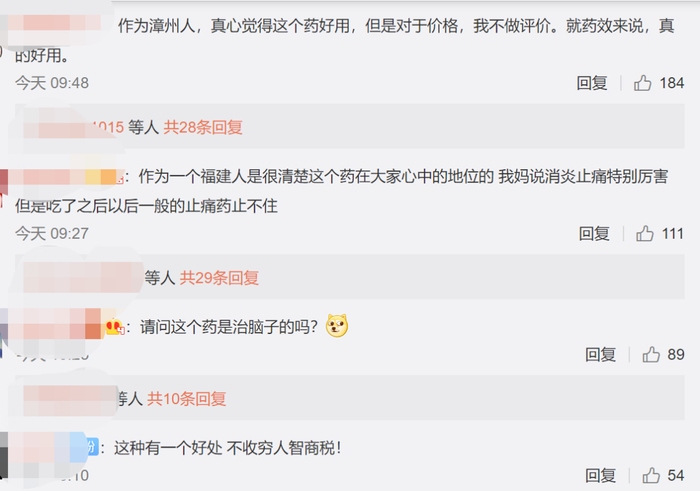The height and width of the screenshot is (491, 700).
Task: Expand 共10条回复 thread
Action: (187, 399)
